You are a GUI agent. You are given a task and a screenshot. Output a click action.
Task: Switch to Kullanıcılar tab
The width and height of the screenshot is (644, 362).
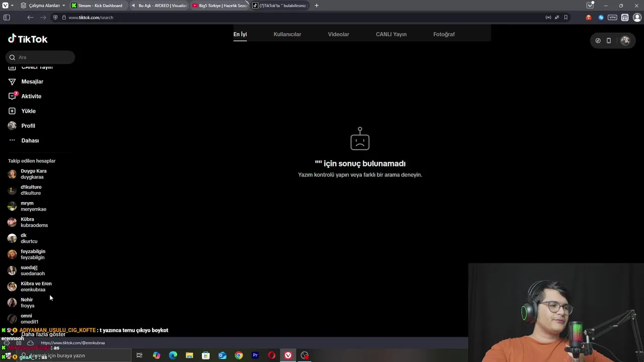click(287, 34)
